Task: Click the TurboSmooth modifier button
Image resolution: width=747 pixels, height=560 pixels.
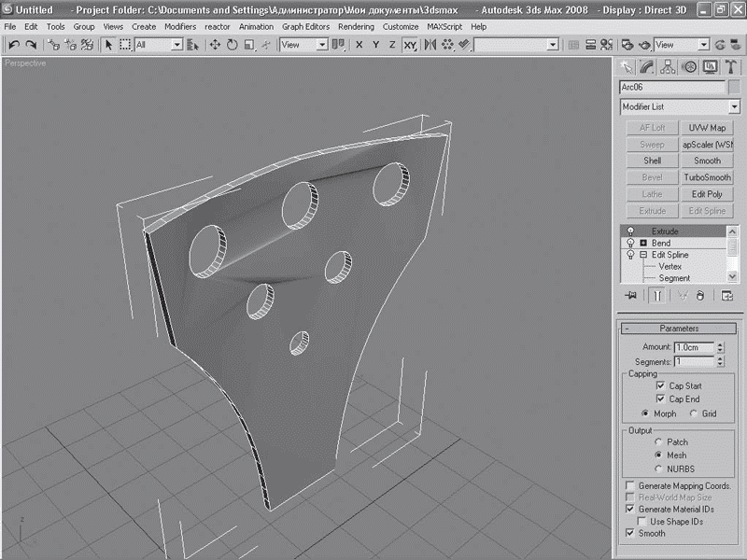Action: coord(707,177)
